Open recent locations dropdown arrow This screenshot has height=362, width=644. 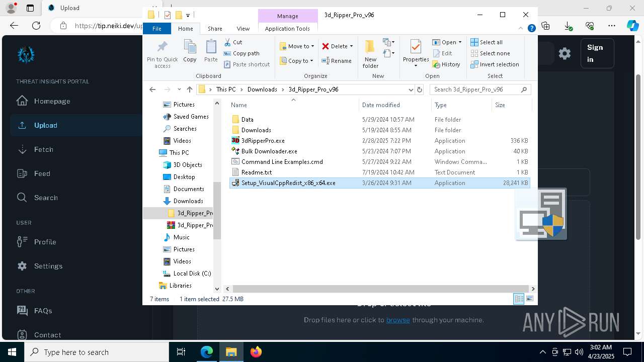pos(179,89)
